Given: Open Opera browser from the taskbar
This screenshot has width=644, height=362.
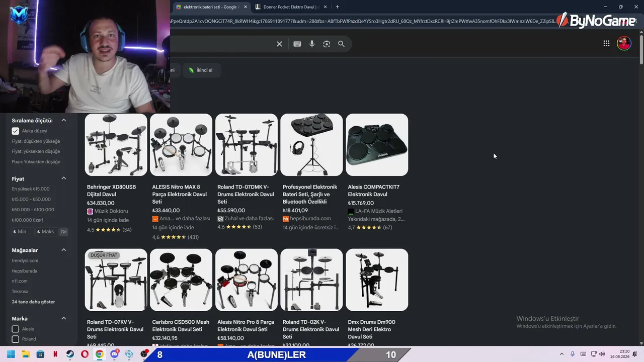Looking at the screenshot, I should (85, 354).
